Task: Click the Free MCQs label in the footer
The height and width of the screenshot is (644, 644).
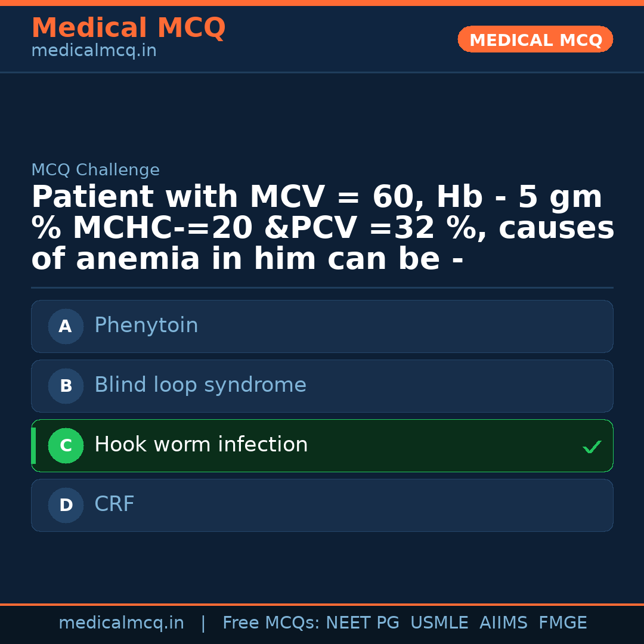Action: (x=271, y=623)
